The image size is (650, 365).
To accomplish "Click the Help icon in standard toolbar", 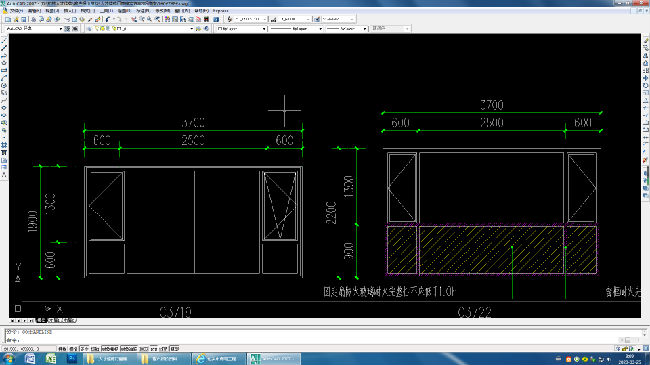I will [x=216, y=19].
